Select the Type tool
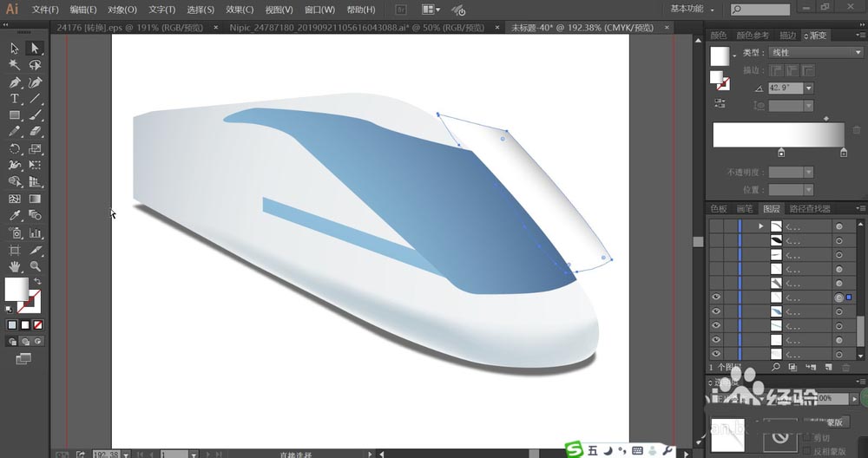The height and width of the screenshot is (458, 868). tap(15, 99)
